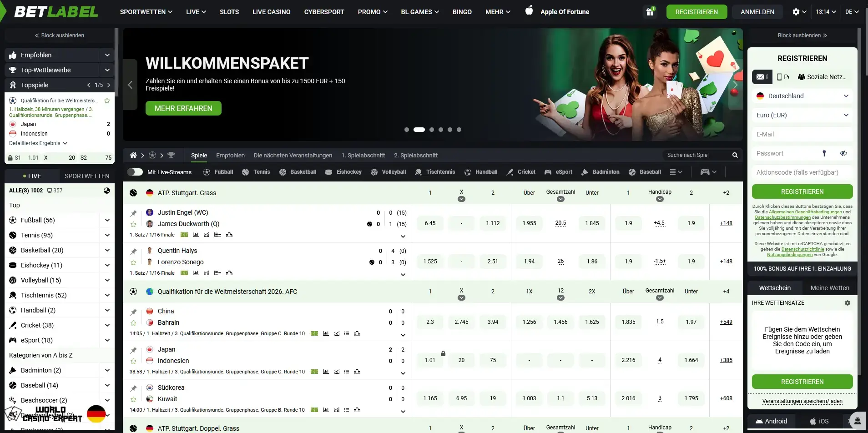Screen dimensions: 868x433
Task: Click the search magnifier icon
Action: point(735,155)
